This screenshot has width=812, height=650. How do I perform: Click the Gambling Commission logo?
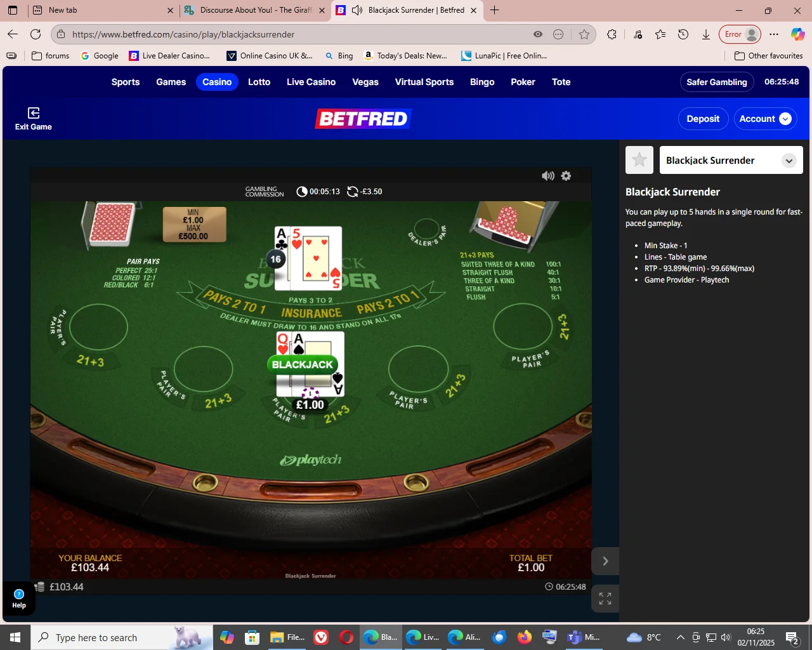pyautogui.click(x=265, y=192)
